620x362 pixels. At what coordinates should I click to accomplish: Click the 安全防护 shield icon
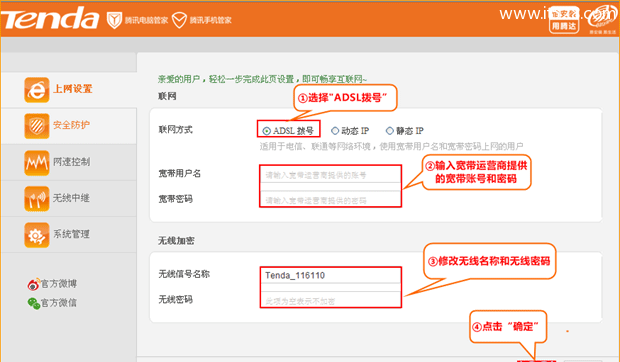(x=37, y=126)
